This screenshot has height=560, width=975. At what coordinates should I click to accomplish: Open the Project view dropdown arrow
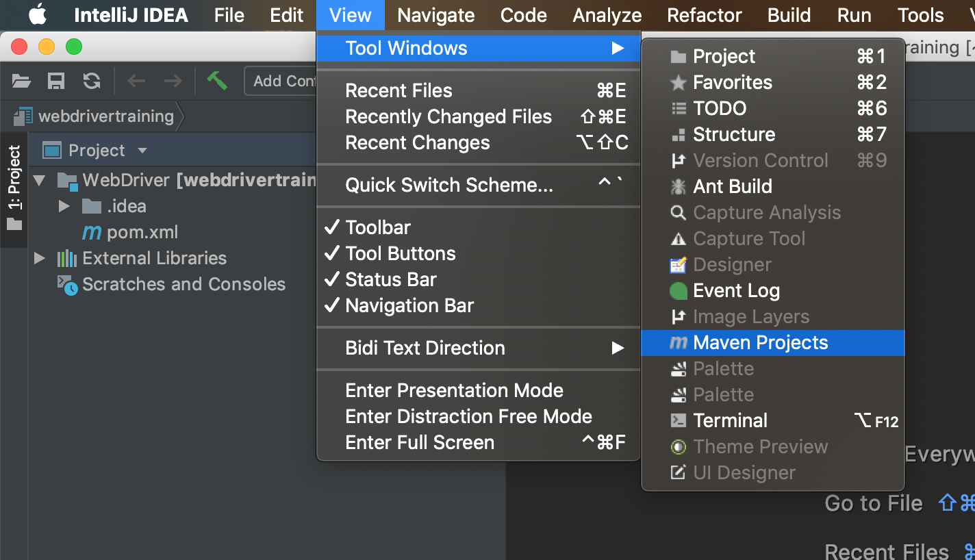pos(142,151)
